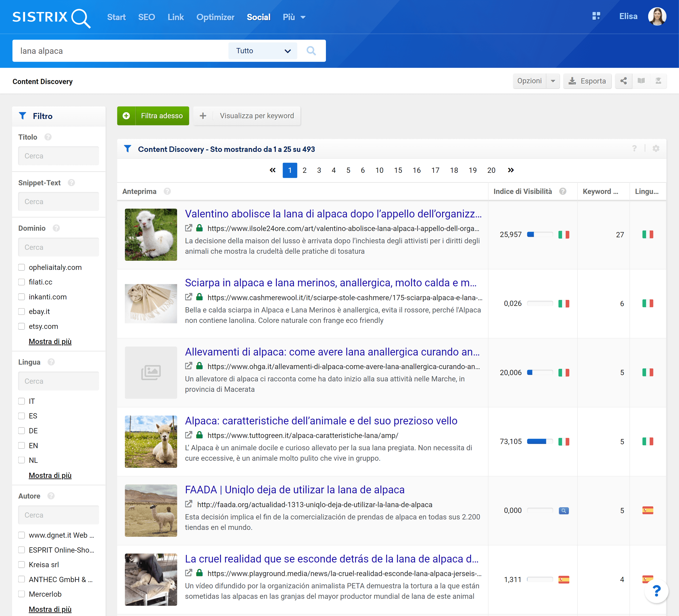Click help icon next to Snippet-Text
679x616 pixels.
click(71, 183)
